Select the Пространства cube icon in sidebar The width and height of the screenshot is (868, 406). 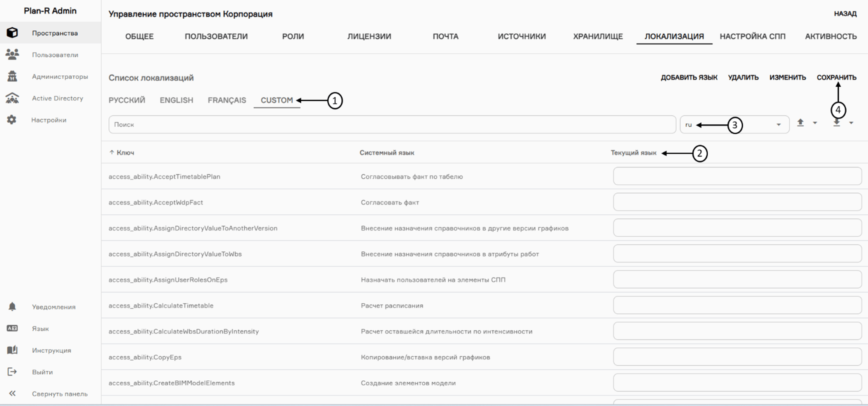point(12,33)
